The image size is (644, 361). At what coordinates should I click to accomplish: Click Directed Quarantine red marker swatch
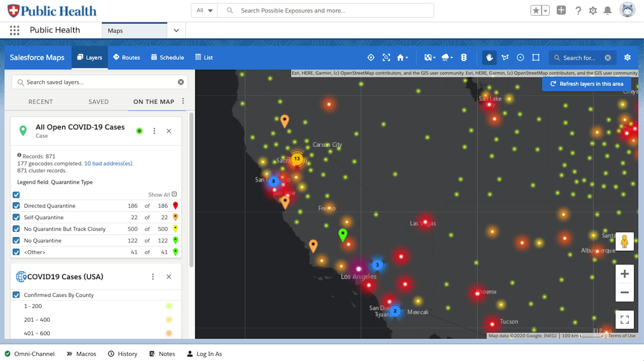(175, 206)
